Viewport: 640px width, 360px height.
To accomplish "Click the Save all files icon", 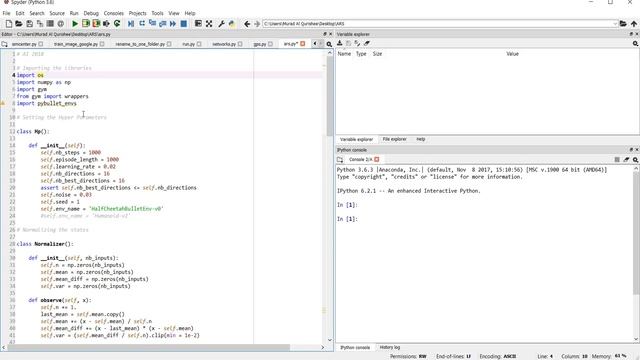I will 40,24.
